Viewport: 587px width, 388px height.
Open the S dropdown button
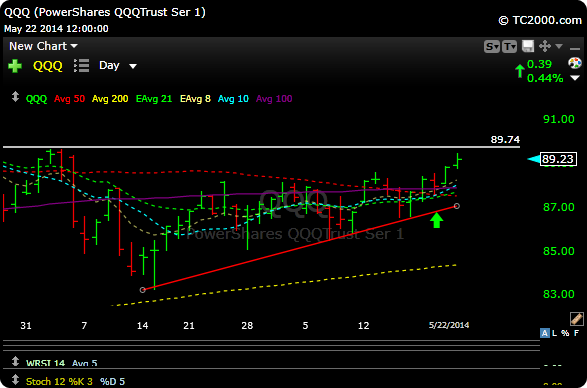click(x=492, y=47)
